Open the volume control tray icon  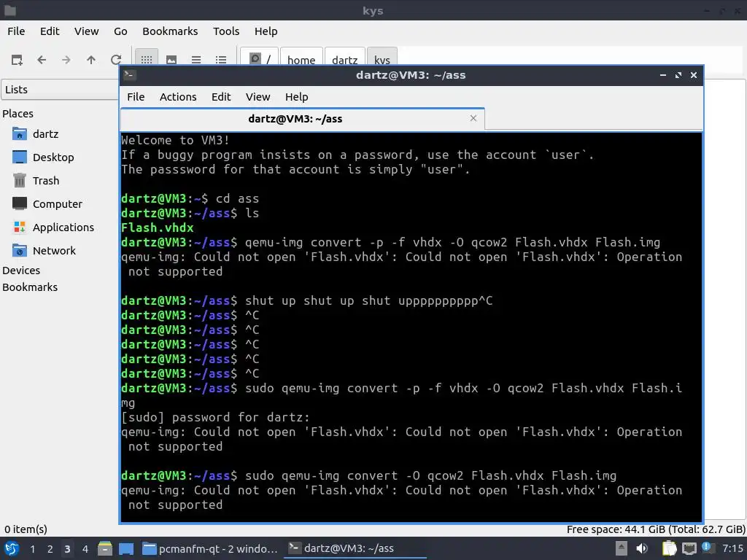(x=642, y=548)
